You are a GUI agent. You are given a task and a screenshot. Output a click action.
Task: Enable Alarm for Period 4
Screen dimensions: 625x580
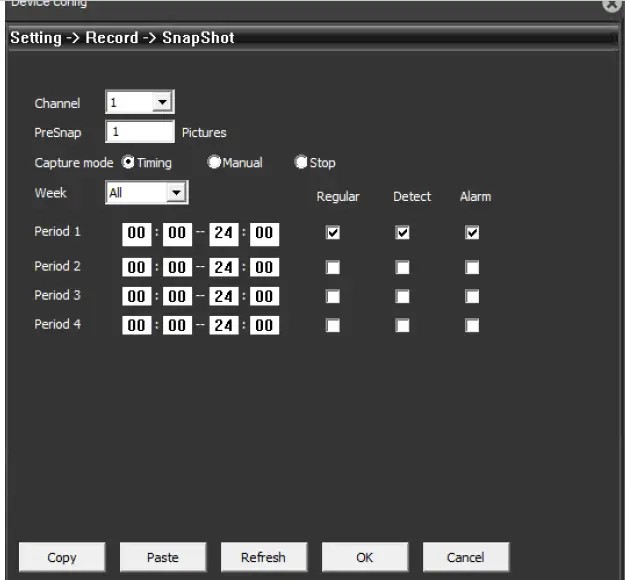pyautogui.click(x=472, y=325)
